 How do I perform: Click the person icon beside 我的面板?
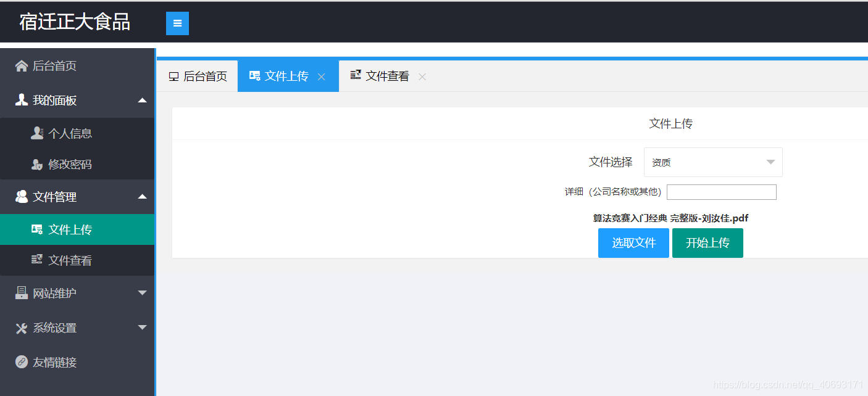(x=22, y=100)
